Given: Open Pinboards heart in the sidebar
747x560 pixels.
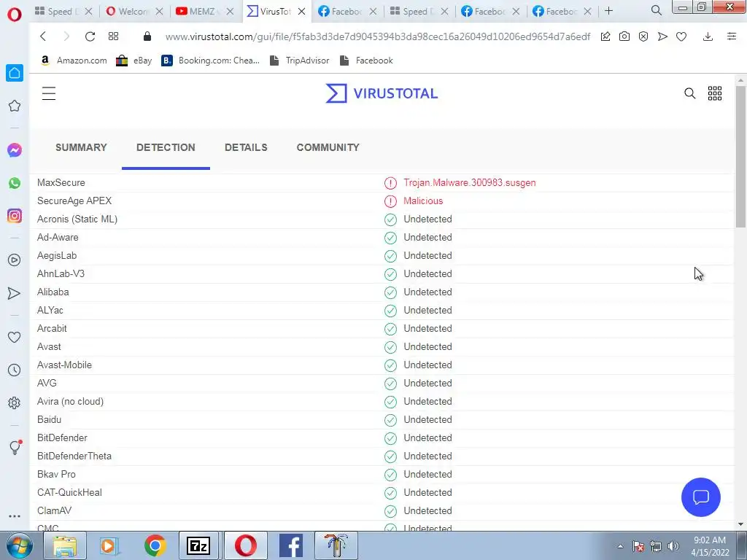Looking at the screenshot, I should point(15,337).
